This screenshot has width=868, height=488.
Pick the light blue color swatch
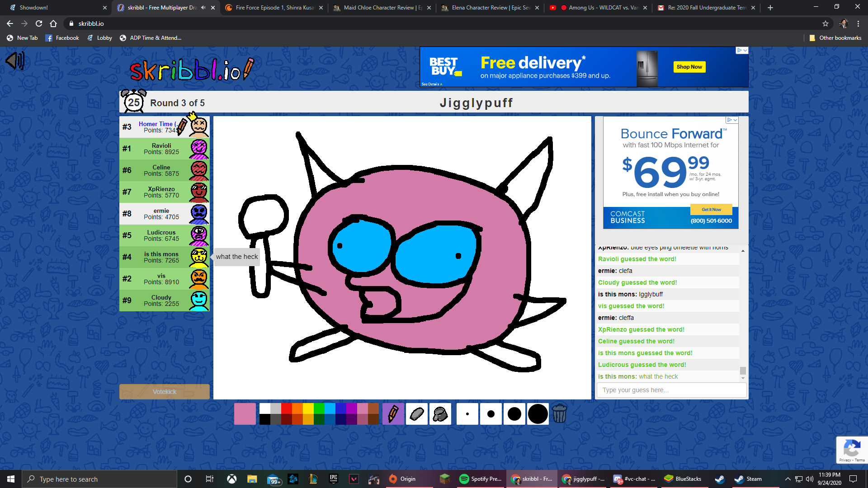tap(330, 408)
